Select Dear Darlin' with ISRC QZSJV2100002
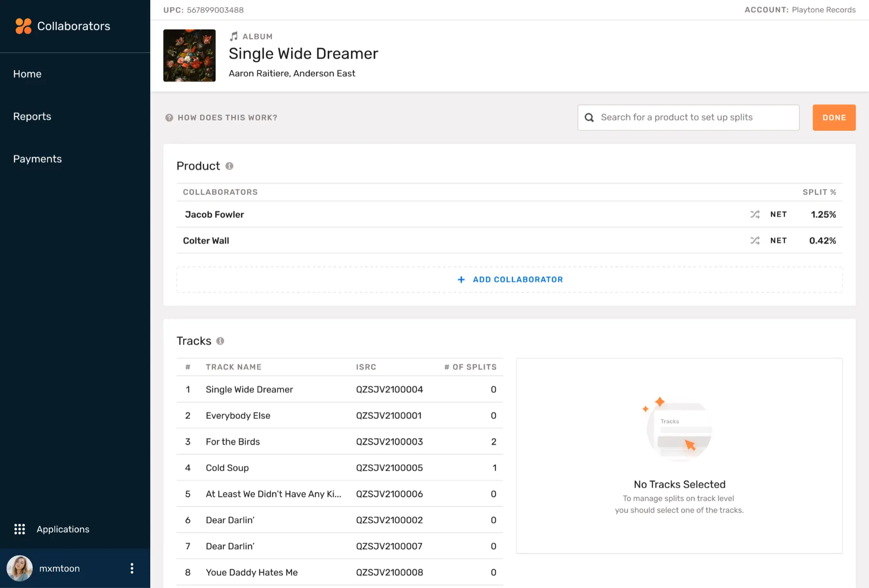Image resolution: width=869 pixels, height=588 pixels. click(x=339, y=519)
